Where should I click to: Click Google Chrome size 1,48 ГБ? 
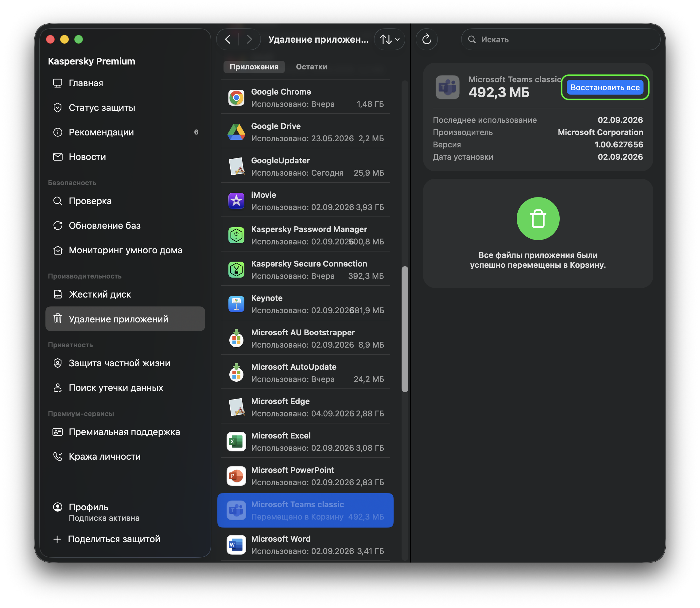pyautogui.click(x=370, y=104)
